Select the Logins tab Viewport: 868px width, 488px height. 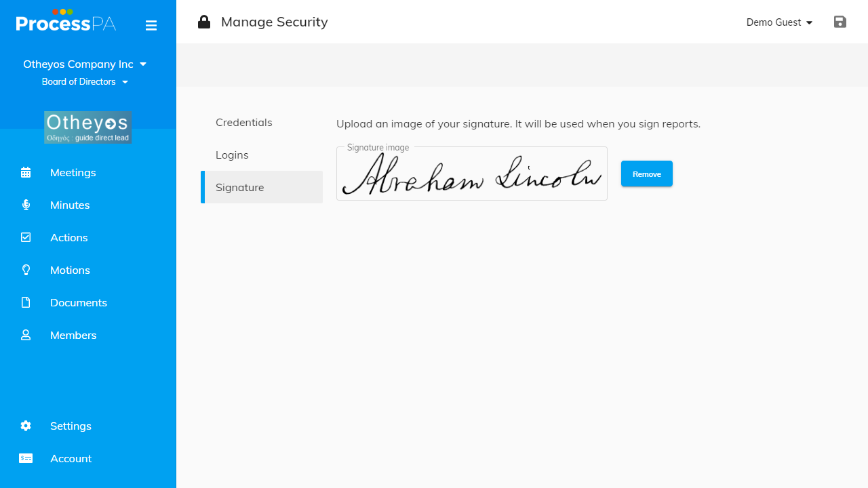[x=232, y=155]
